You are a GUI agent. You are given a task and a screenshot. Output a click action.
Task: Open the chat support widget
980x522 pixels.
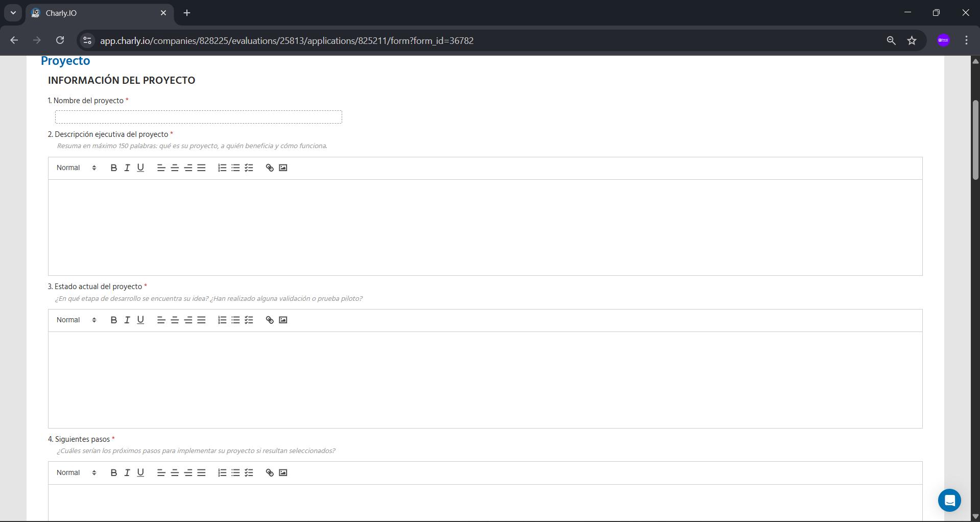[x=949, y=500]
